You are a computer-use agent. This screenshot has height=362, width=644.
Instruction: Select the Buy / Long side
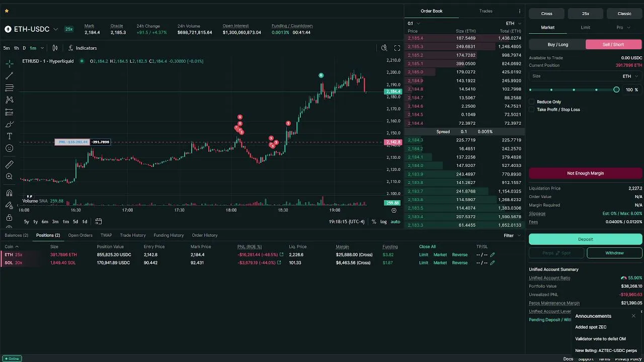tap(557, 44)
